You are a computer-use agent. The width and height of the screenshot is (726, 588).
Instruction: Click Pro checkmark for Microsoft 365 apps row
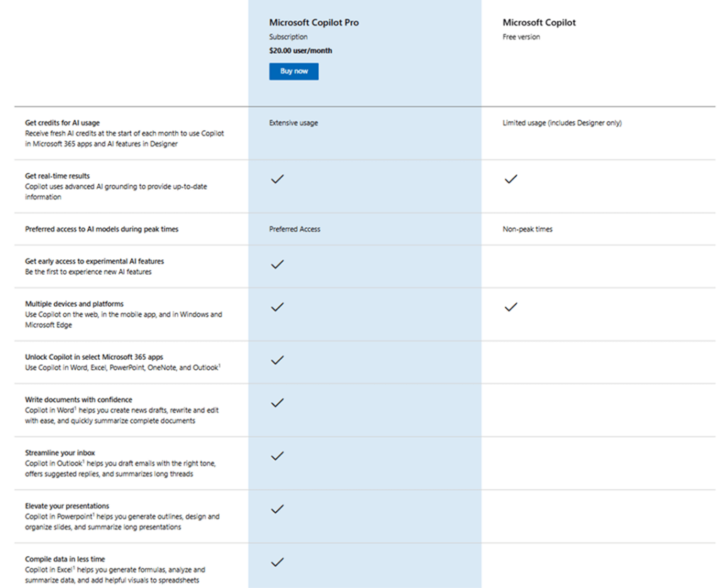tap(277, 360)
